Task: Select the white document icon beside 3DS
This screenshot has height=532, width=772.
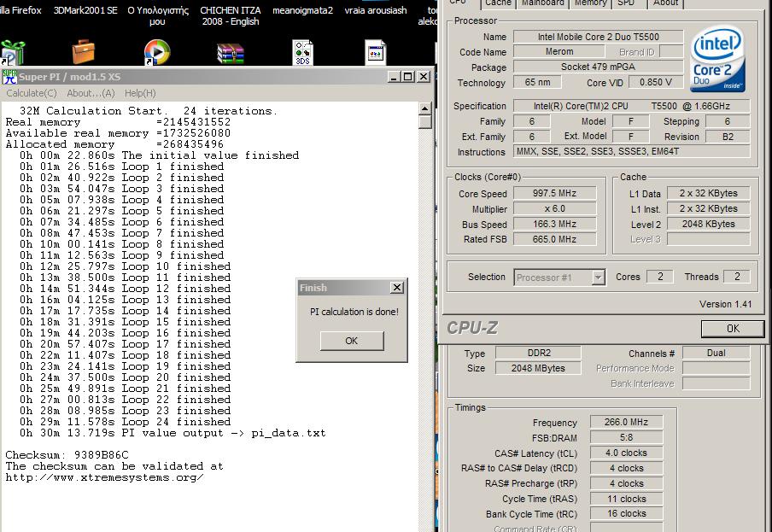Action: (x=375, y=52)
